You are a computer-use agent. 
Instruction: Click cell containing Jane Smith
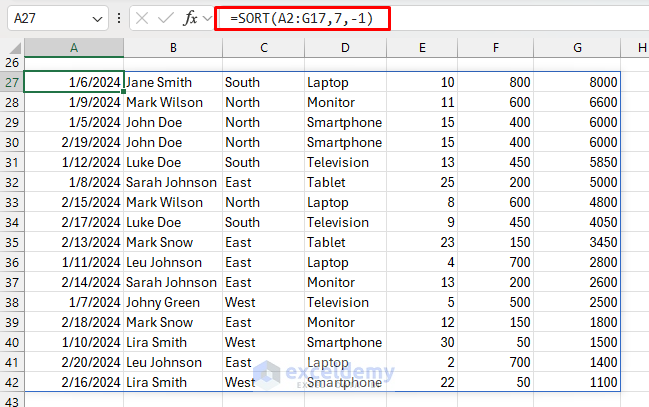(160, 82)
